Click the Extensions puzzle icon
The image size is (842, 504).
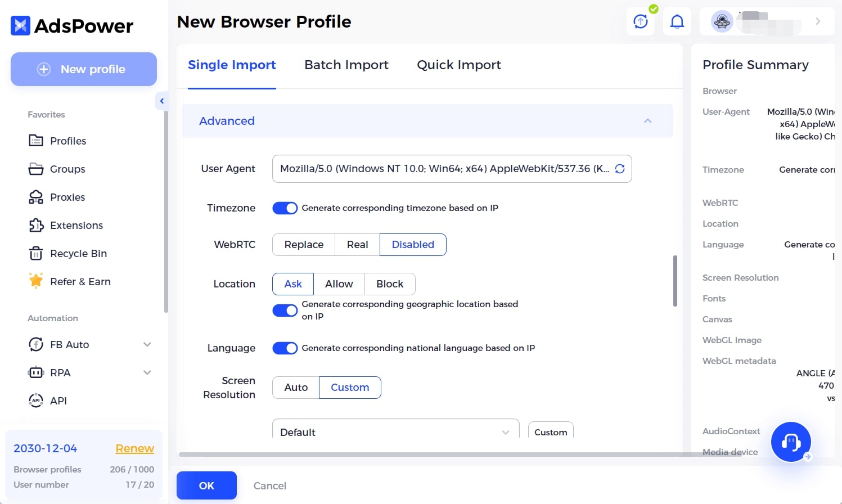36,225
